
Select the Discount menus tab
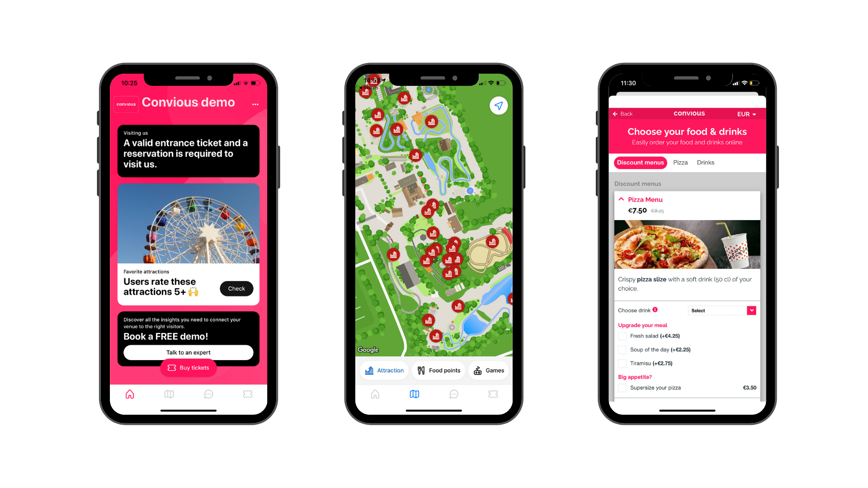pos(640,162)
